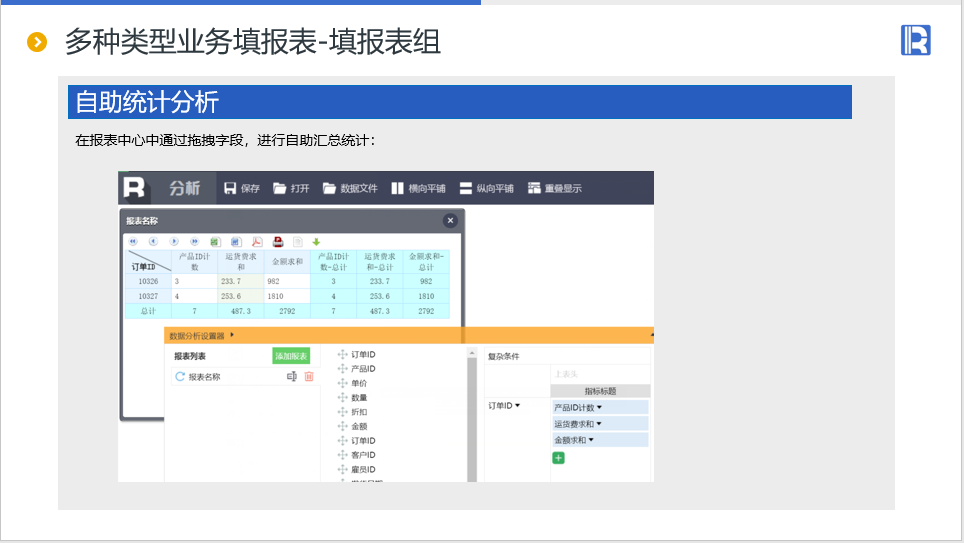
Task: Expand the 运货费求和 indicator dropdown
Action: click(599, 424)
